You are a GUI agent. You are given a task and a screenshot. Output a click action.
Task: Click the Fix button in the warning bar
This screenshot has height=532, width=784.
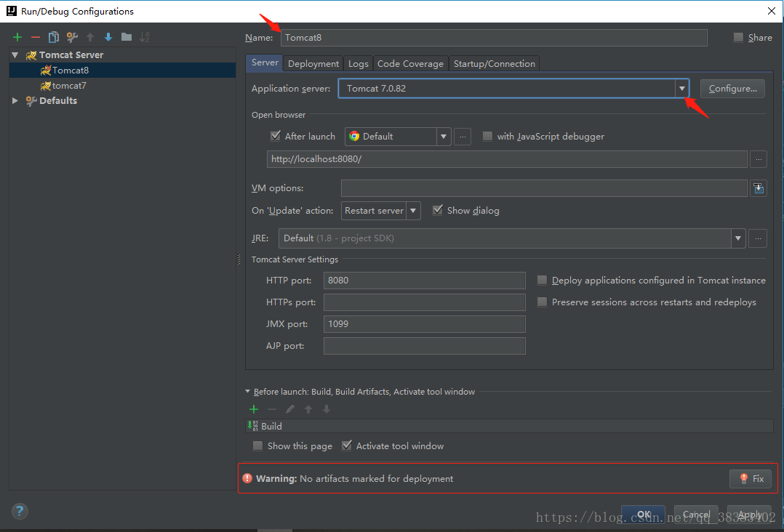click(751, 478)
